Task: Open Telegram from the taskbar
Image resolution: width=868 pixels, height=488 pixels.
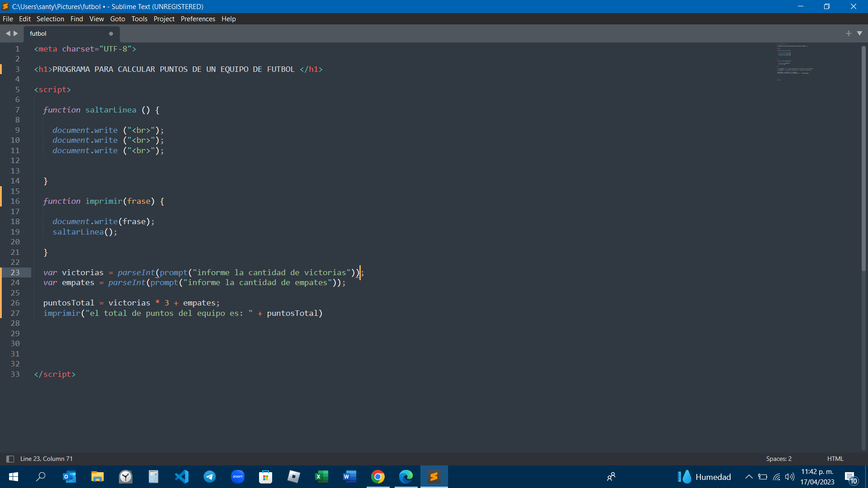Action: pyautogui.click(x=209, y=477)
